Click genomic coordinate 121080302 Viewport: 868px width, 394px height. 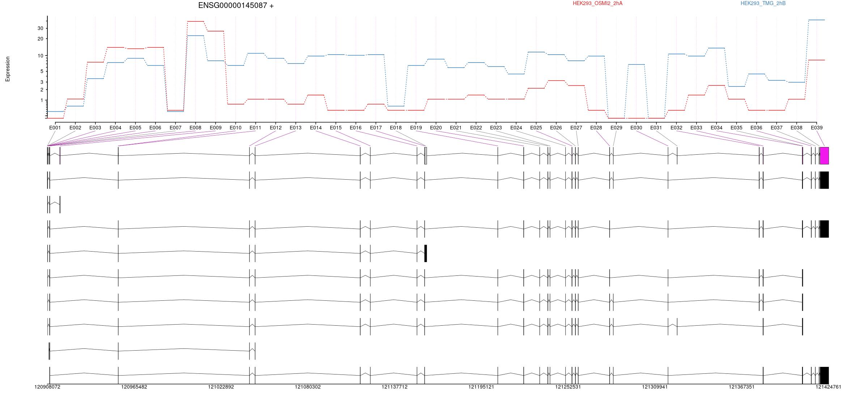(308, 387)
